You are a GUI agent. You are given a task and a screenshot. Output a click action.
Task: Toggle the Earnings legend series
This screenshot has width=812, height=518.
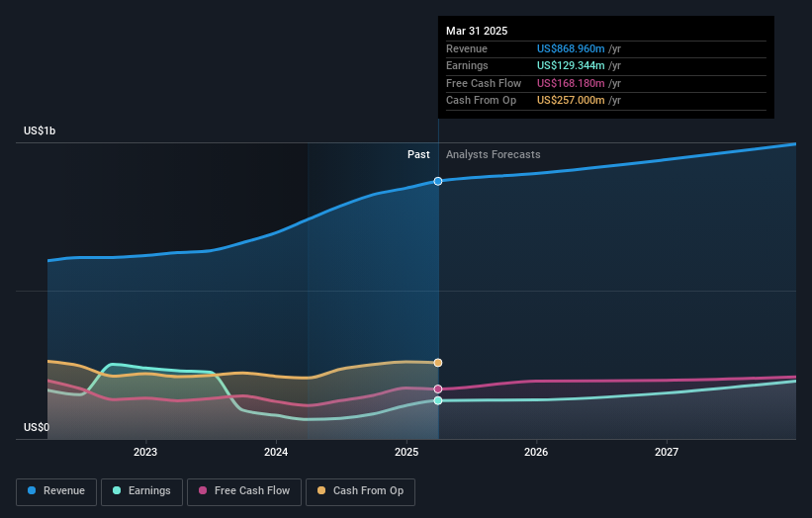tap(141, 491)
